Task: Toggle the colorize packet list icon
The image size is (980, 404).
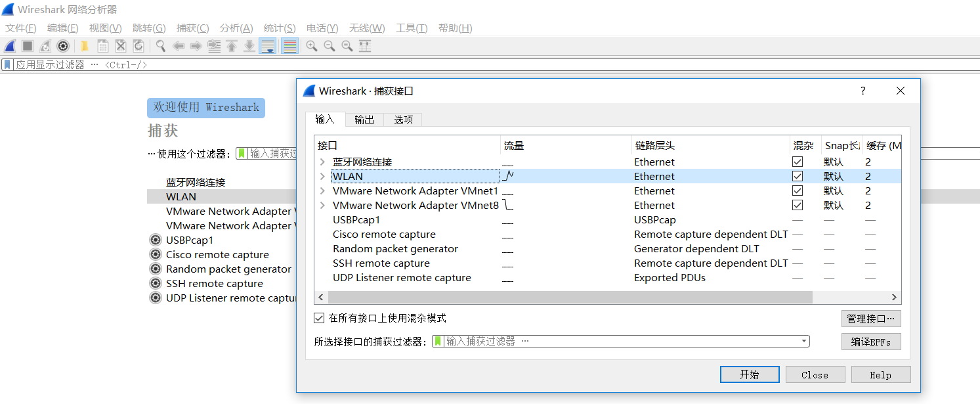Action: (290, 46)
